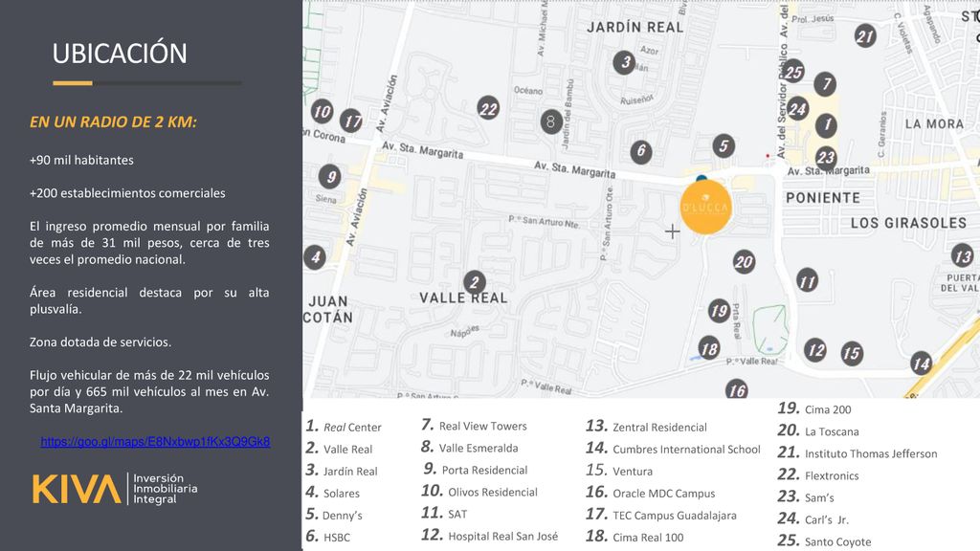This screenshot has height=551, width=980.
Task: Select legend entry '20. La Toscana'
Action: (818, 431)
